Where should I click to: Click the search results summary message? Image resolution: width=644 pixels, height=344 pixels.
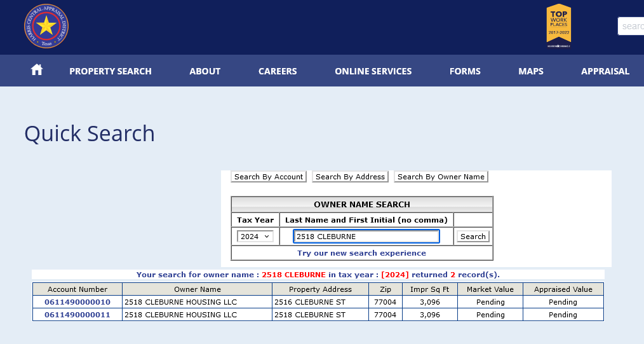point(318,275)
